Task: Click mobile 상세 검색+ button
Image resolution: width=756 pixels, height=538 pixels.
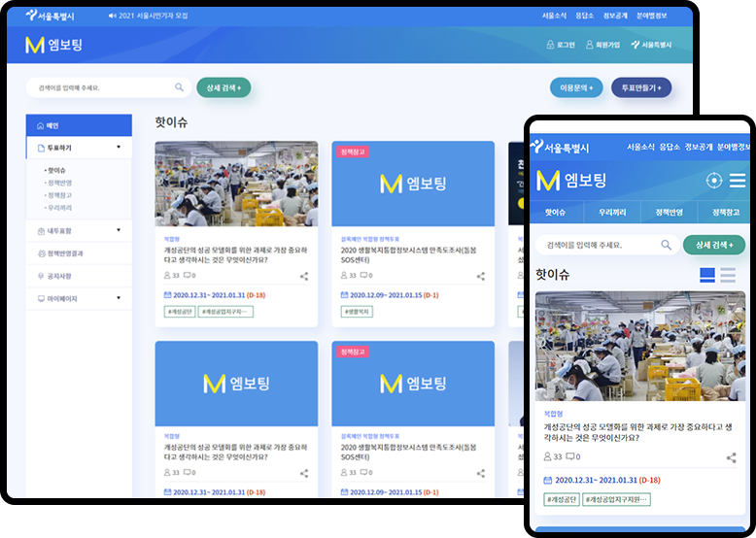Action: (x=714, y=245)
